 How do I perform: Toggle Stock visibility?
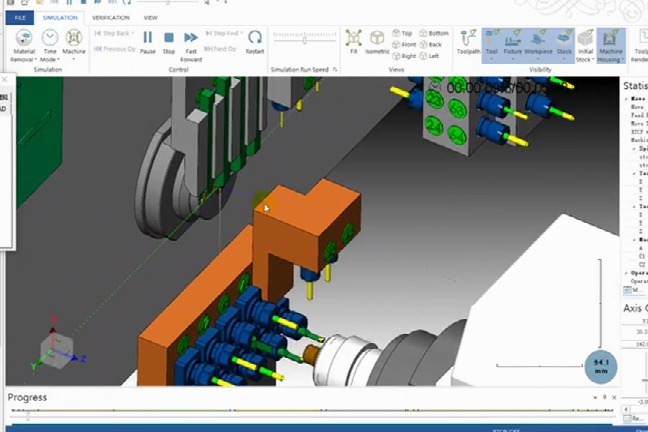click(564, 40)
